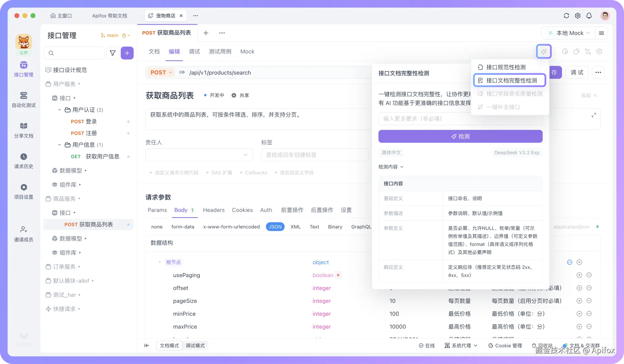Click the collapse sidebar icon at bottom
Image resolution: width=624 pixels, height=364 pixels.
click(x=147, y=345)
